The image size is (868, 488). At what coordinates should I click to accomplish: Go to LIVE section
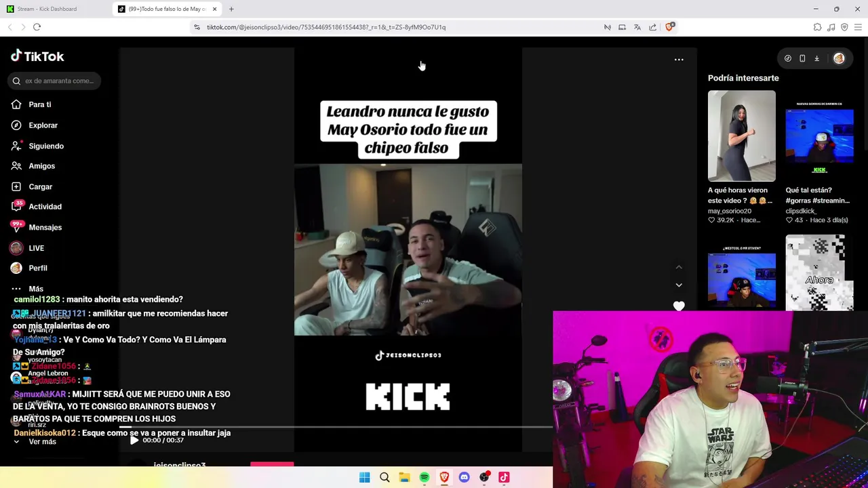point(28,248)
